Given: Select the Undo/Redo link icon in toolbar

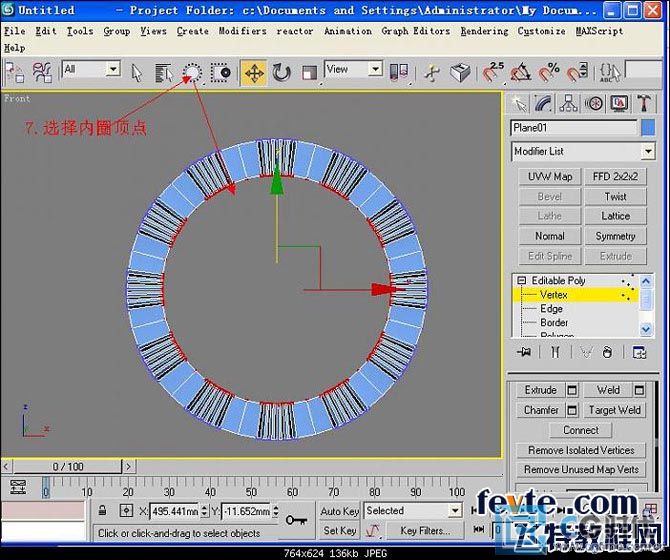Looking at the screenshot, I should [x=15, y=72].
